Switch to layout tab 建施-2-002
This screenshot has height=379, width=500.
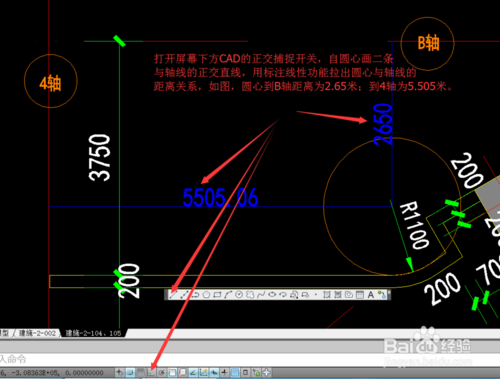coord(37,333)
